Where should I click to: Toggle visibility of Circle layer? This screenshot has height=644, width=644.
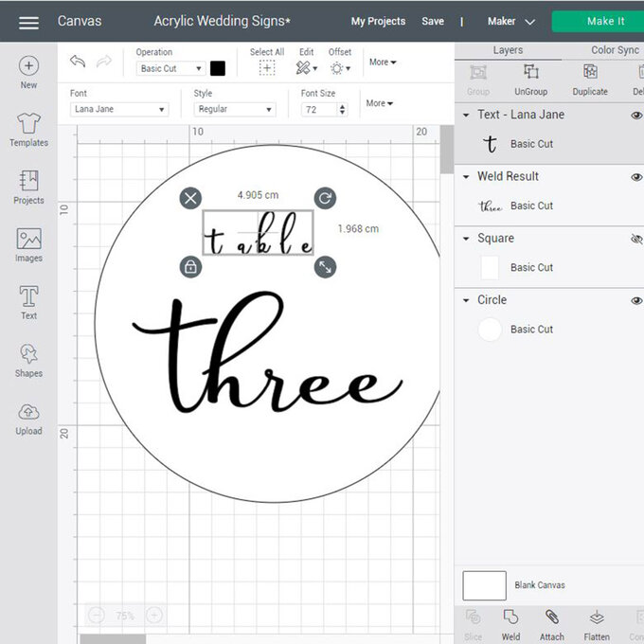pos(636,300)
